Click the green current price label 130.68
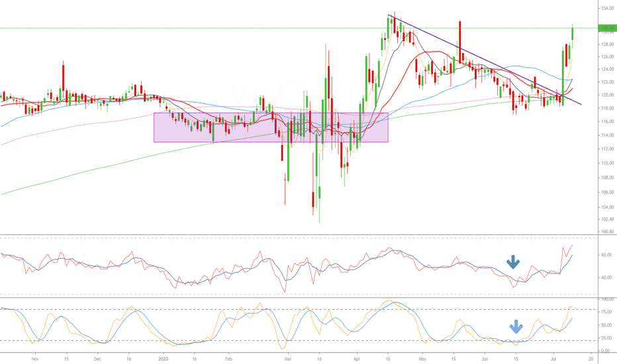617x364 pixels. (x=606, y=28)
